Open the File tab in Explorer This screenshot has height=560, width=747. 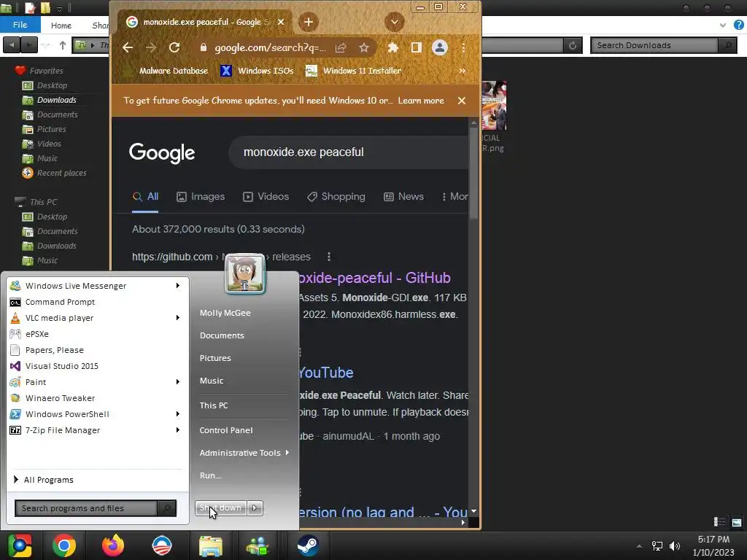click(20, 25)
